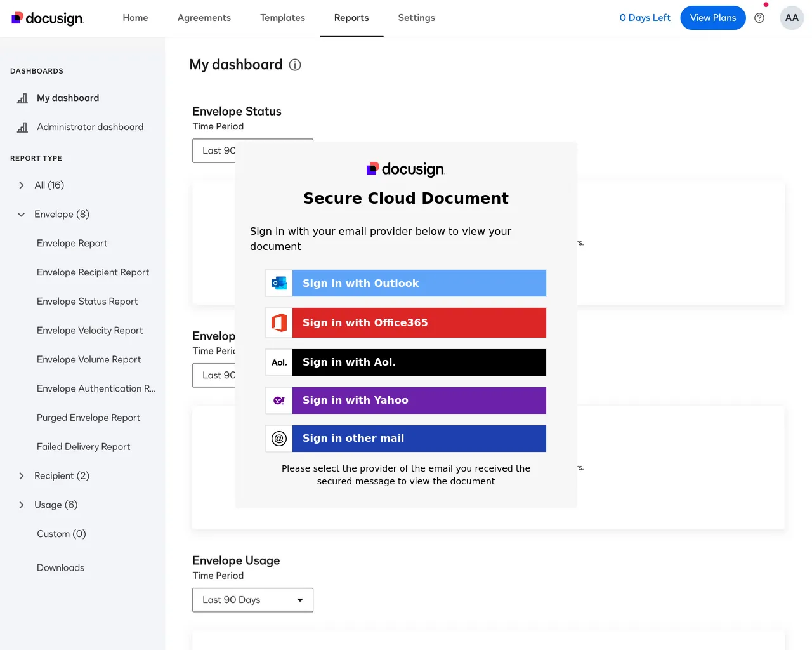
Task: Click the Outlook icon in sign-in dialog
Action: click(x=279, y=283)
